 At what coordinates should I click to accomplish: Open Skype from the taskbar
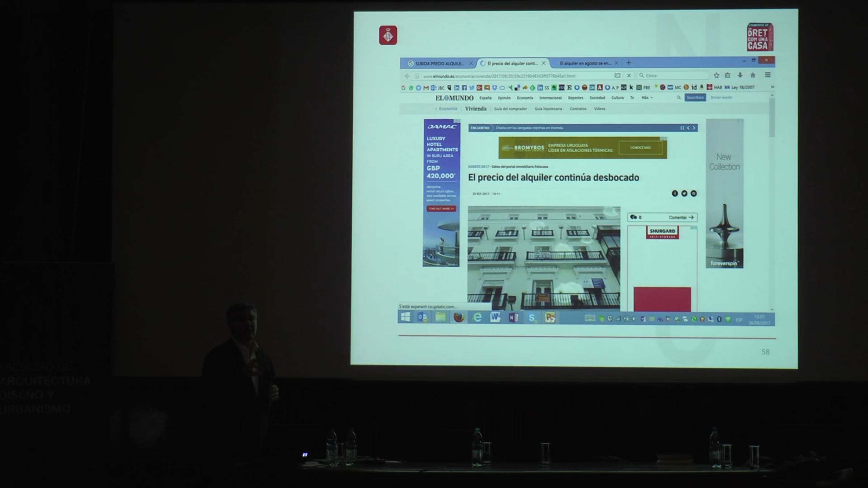pos(532,318)
